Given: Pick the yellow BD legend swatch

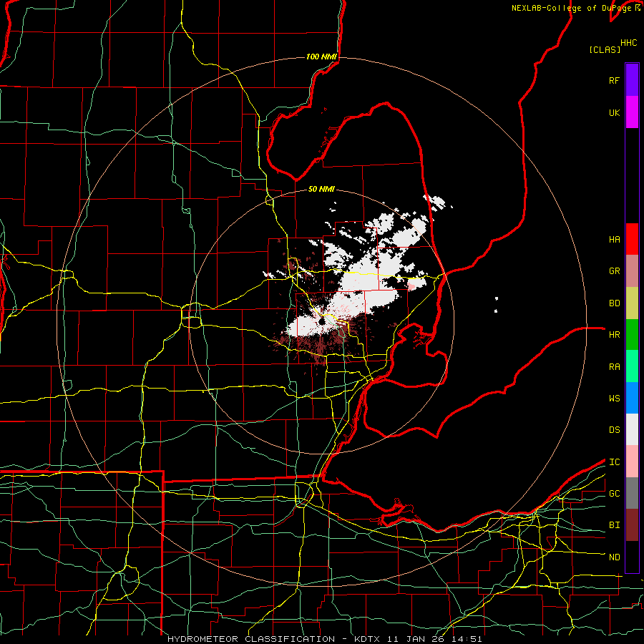Looking at the screenshot, I should click(x=632, y=303).
